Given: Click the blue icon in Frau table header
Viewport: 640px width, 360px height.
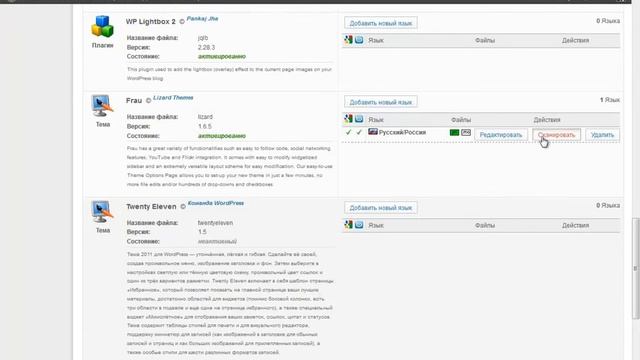Looking at the screenshot, I should (x=359, y=119).
